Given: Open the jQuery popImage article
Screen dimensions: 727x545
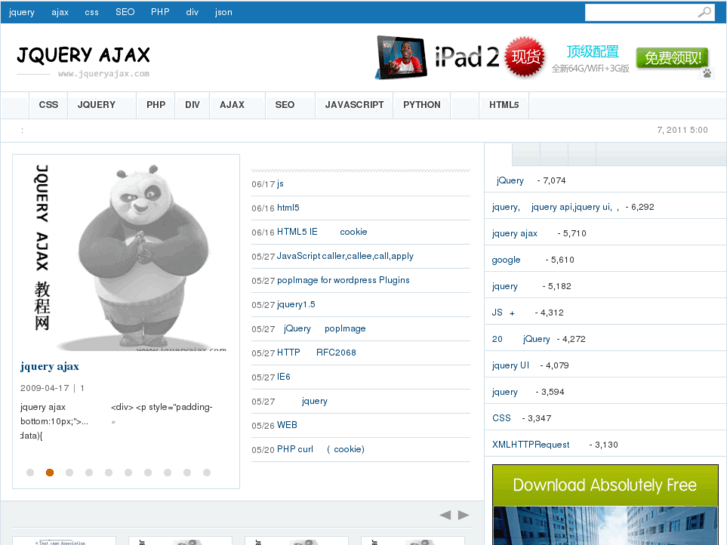Looking at the screenshot, I should click(x=325, y=328).
